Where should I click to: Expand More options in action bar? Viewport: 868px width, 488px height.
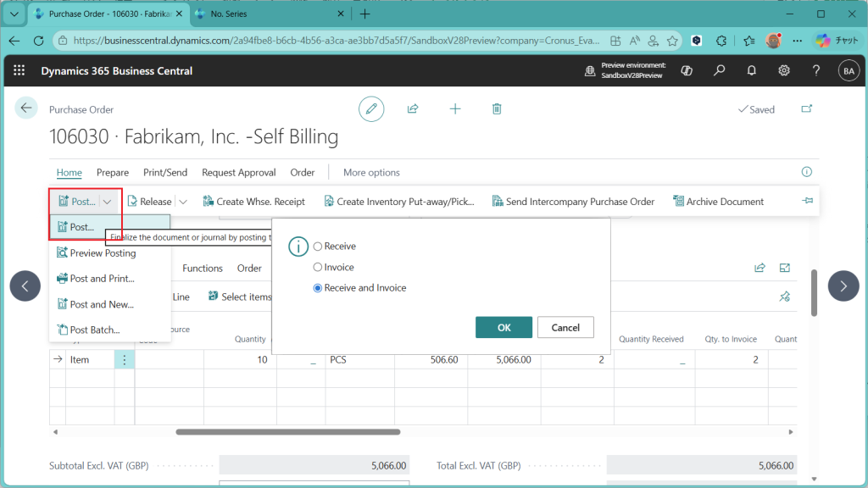point(371,172)
